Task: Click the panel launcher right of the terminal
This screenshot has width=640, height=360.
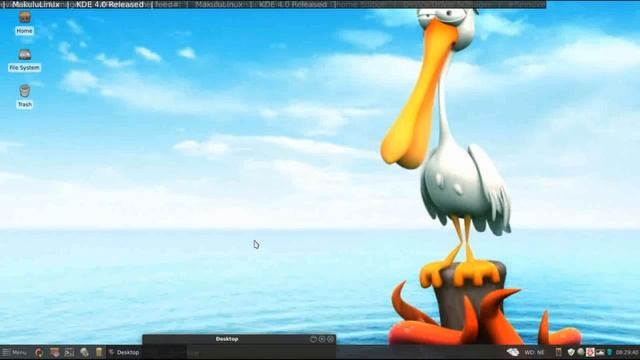Action: pos(84,352)
